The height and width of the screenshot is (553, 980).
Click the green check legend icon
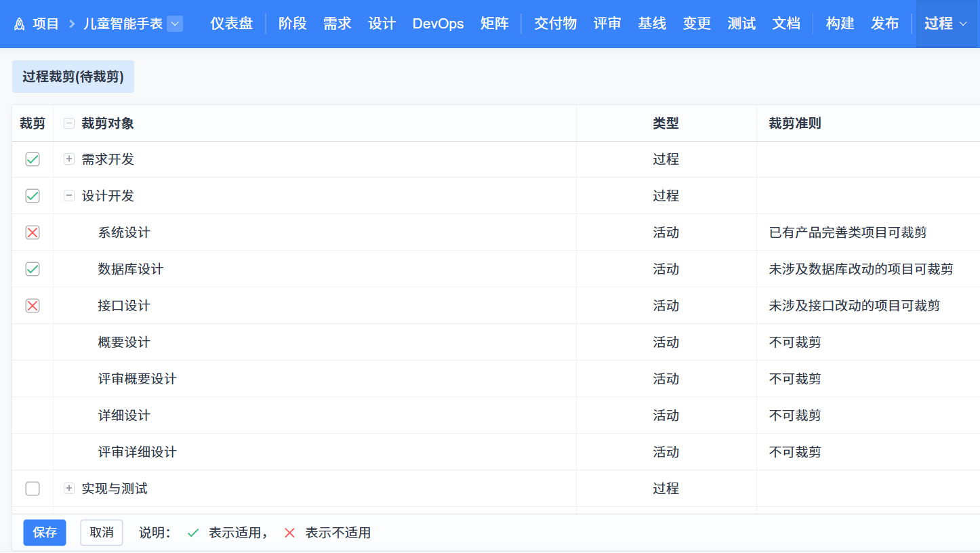point(193,533)
